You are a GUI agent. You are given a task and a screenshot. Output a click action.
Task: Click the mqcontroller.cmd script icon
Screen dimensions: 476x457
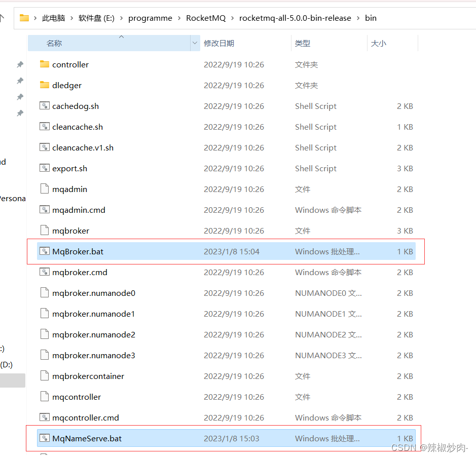pyautogui.click(x=45, y=417)
